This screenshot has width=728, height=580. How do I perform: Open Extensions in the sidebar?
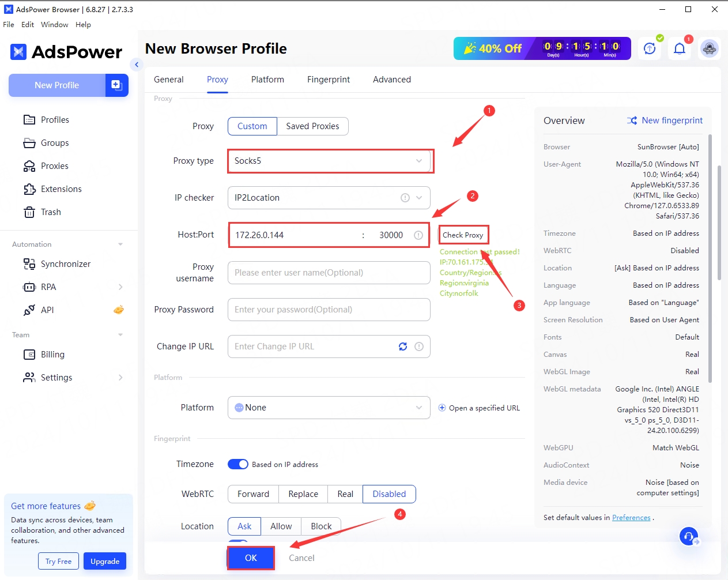[x=61, y=189]
